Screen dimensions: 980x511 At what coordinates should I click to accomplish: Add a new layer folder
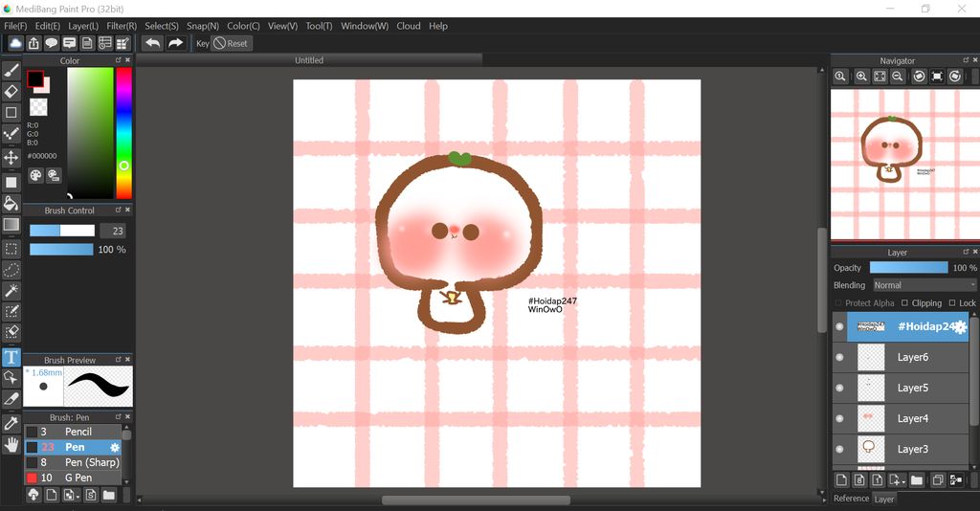(x=916, y=479)
